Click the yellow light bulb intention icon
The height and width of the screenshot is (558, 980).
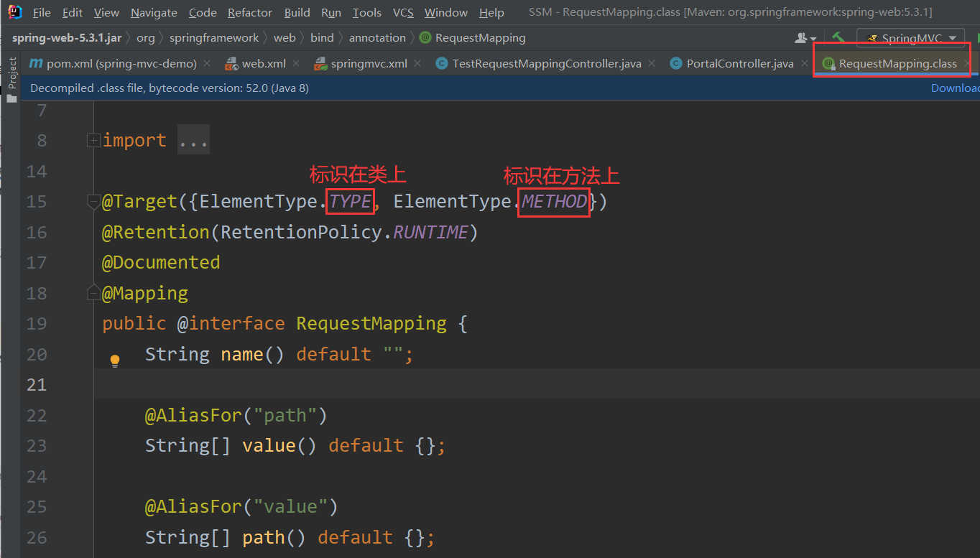click(x=114, y=360)
